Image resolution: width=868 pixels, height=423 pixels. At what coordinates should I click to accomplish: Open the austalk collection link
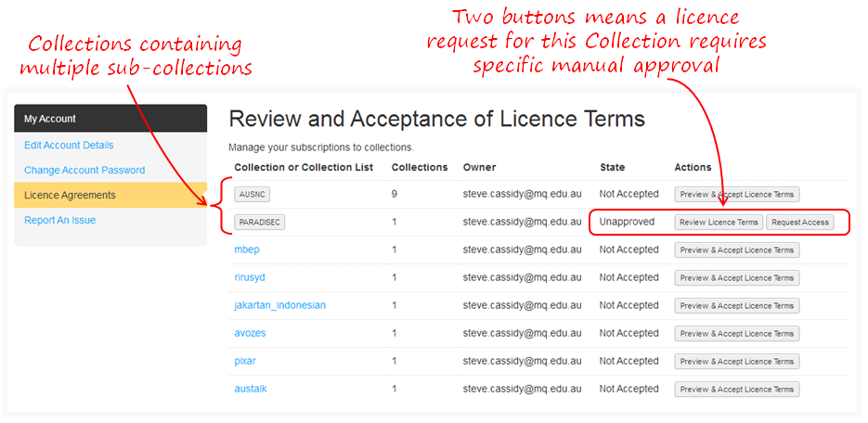click(x=251, y=389)
